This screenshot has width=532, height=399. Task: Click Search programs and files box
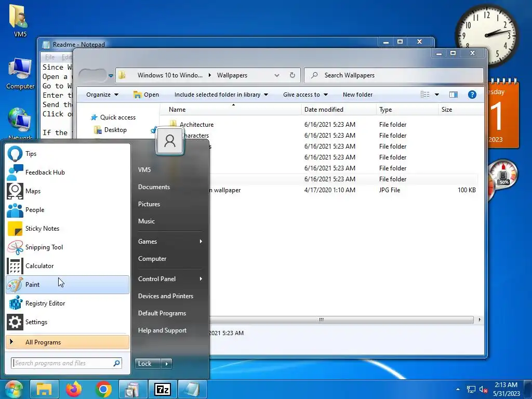tap(66, 363)
